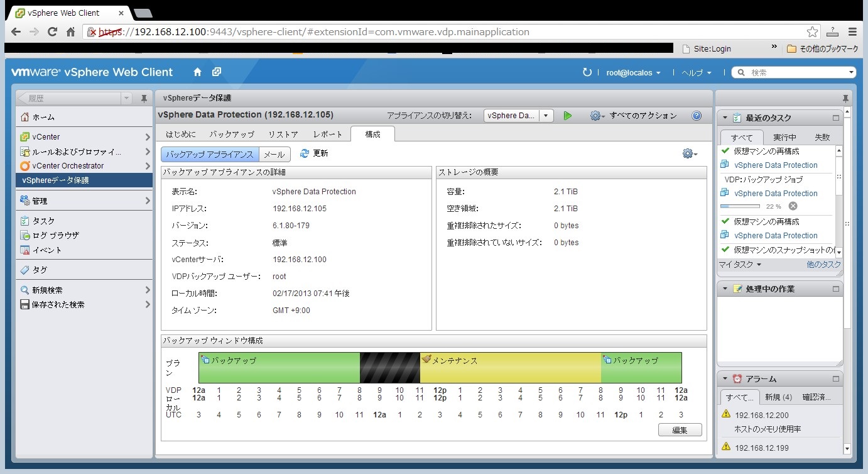Click the 更新 refresh button
Screen dimensions: 868x474
point(314,153)
